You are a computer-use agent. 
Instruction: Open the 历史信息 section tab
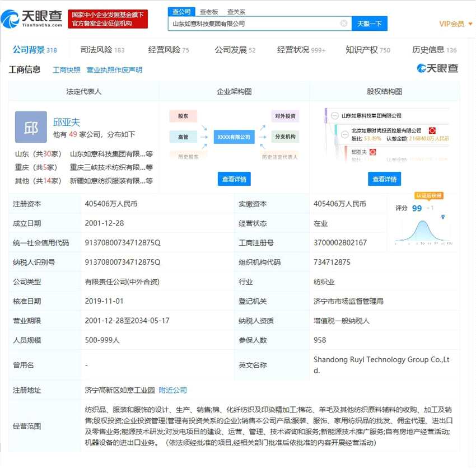(x=434, y=50)
